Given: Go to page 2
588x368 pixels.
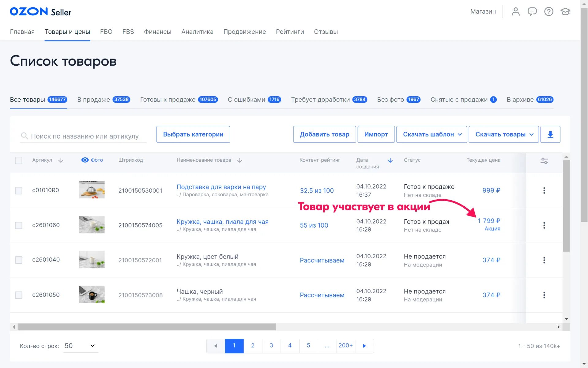Looking at the screenshot, I should 253,346.
